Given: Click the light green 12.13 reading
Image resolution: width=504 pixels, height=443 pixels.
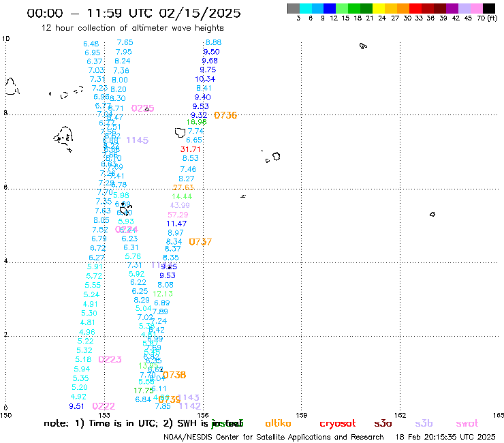Looking at the screenshot, I should [x=163, y=294].
